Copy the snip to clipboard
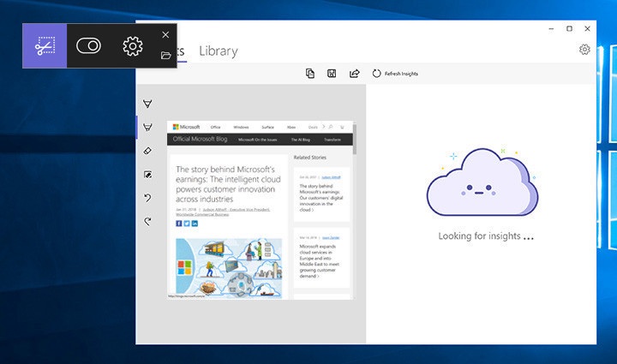617x364 pixels. tap(310, 74)
